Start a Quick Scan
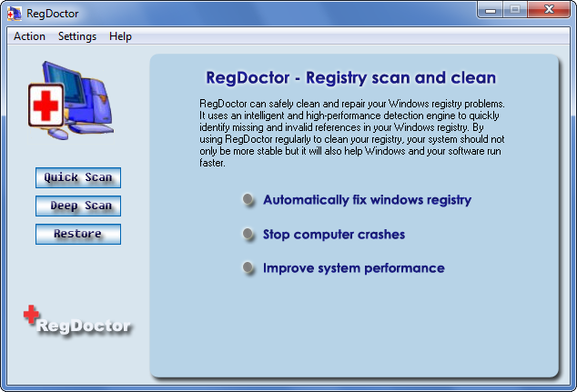This screenshot has height=392, width=577. [78, 177]
